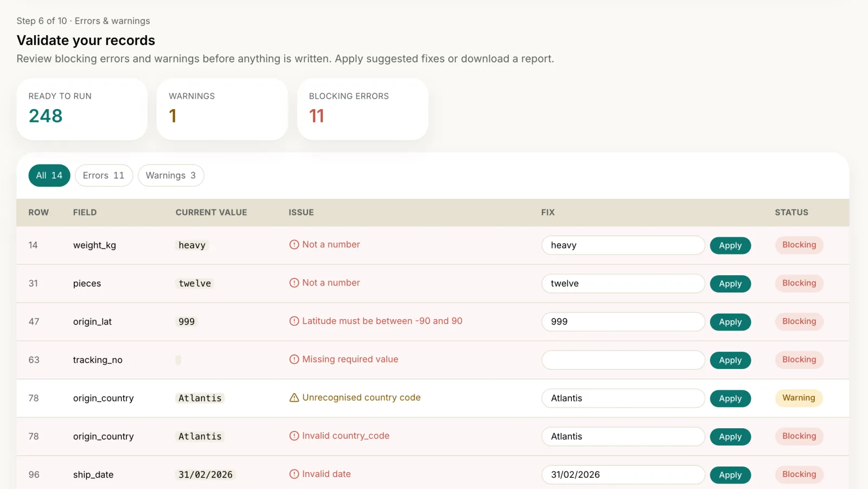Click error icon beside Invalid country_code
The height and width of the screenshot is (489, 868).
pyautogui.click(x=294, y=436)
